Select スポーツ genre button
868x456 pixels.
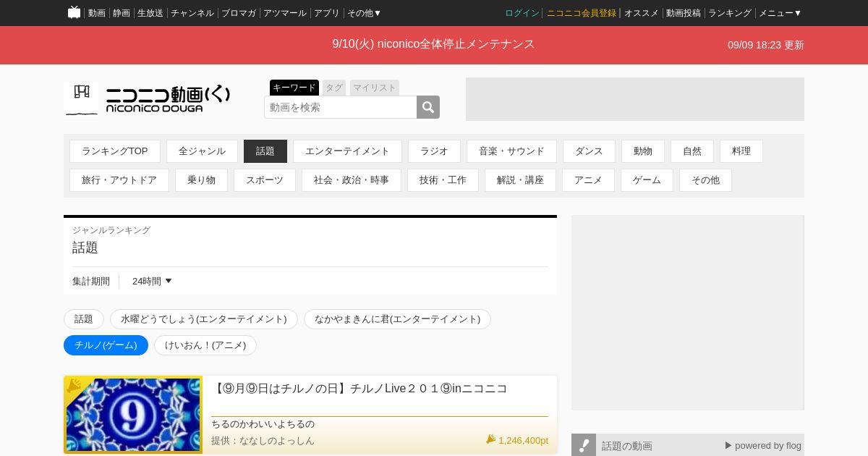[x=265, y=180]
